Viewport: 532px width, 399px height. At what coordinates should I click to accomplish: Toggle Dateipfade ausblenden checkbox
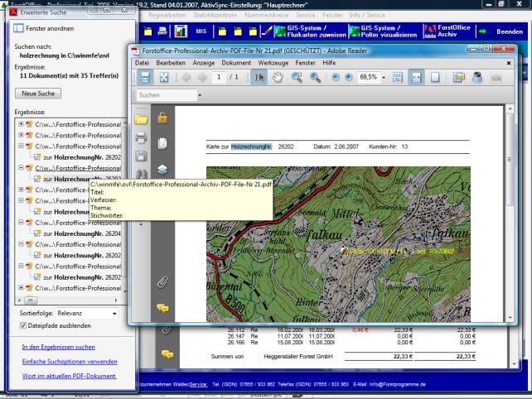point(23,326)
